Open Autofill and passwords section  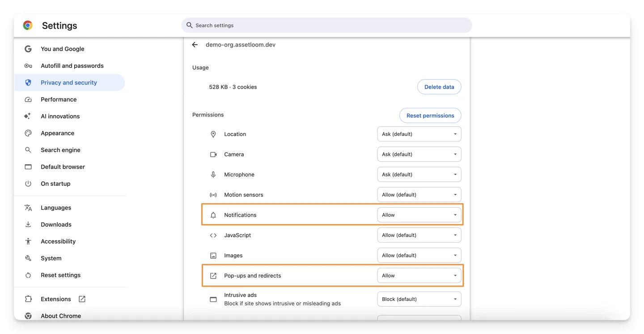69,66
